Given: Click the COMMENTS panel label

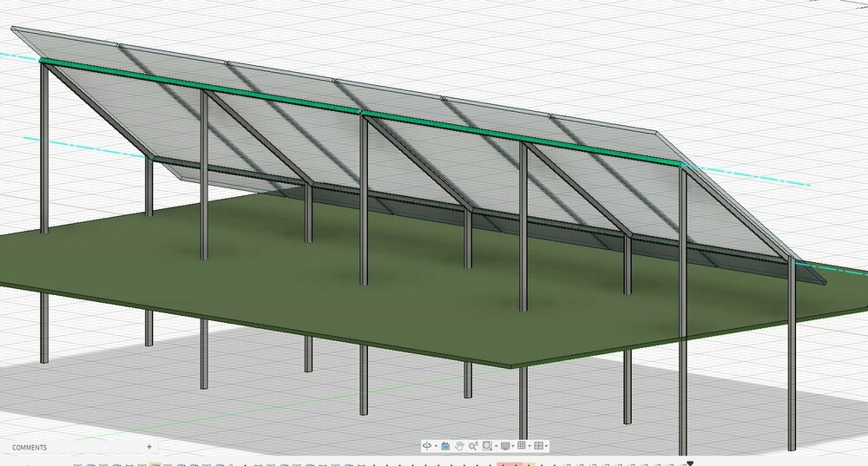Looking at the screenshot, I should point(30,447).
